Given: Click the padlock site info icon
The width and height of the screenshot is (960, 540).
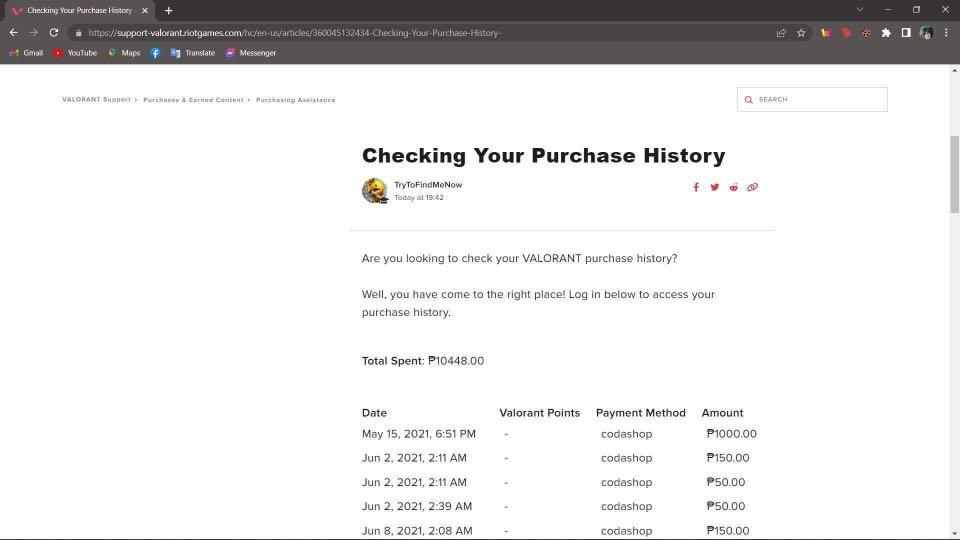Looking at the screenshot, I should [x=78, y=33].
